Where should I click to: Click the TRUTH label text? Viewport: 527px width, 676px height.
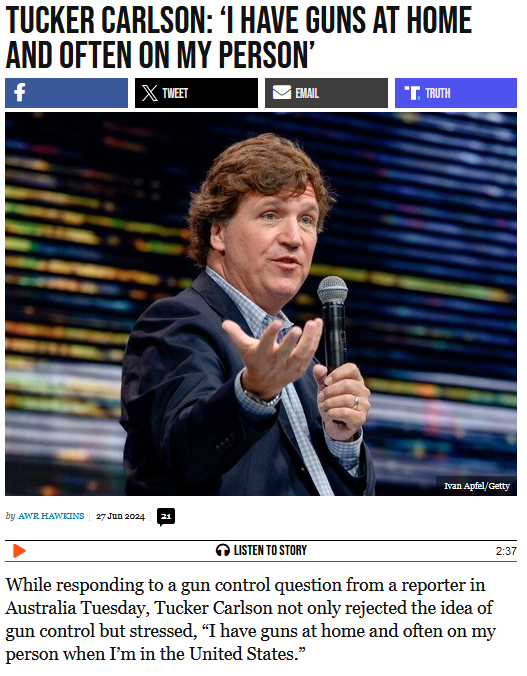click(x=438, y=93)
